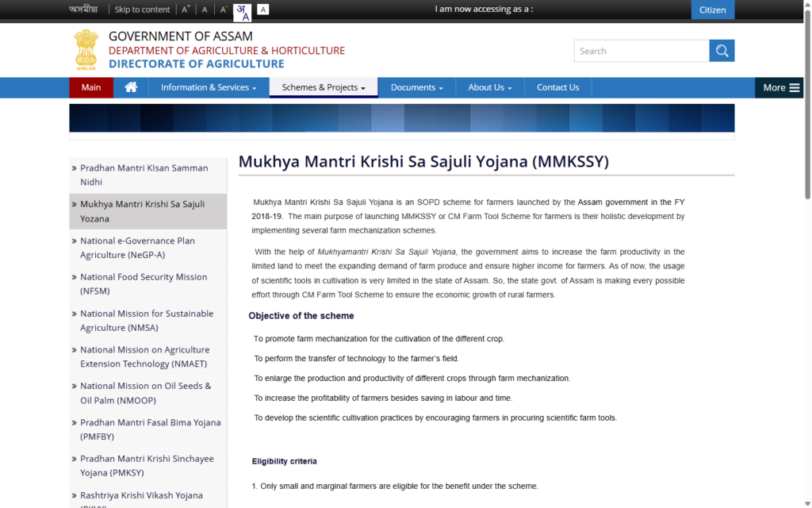Select the Citizen access type
Screen dimensions: 812x508
(x=712, y=10)
